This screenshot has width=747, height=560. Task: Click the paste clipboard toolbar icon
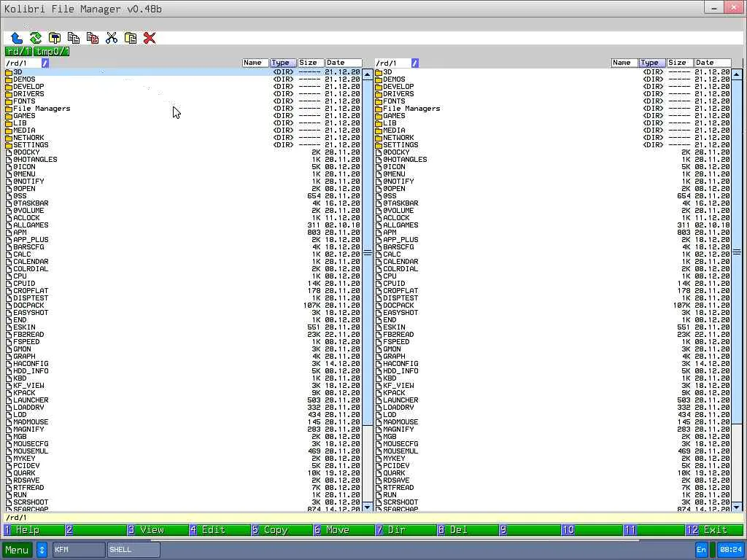[x=131, y=38]
